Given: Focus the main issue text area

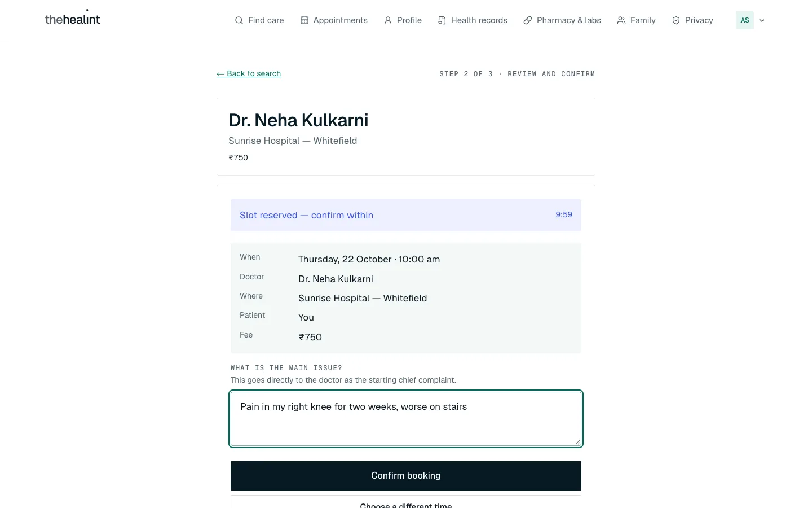Looking at the screenshot, I should click(x=406, y=419).
